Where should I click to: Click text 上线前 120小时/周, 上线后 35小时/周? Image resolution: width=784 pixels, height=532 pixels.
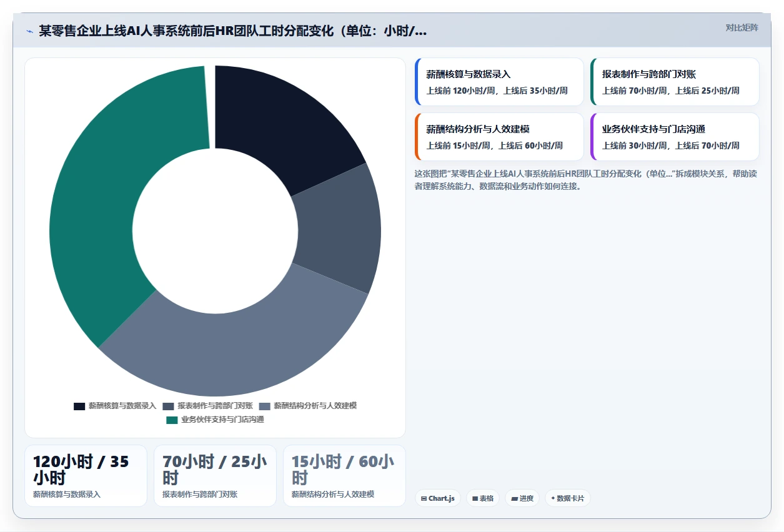(497, 91)
